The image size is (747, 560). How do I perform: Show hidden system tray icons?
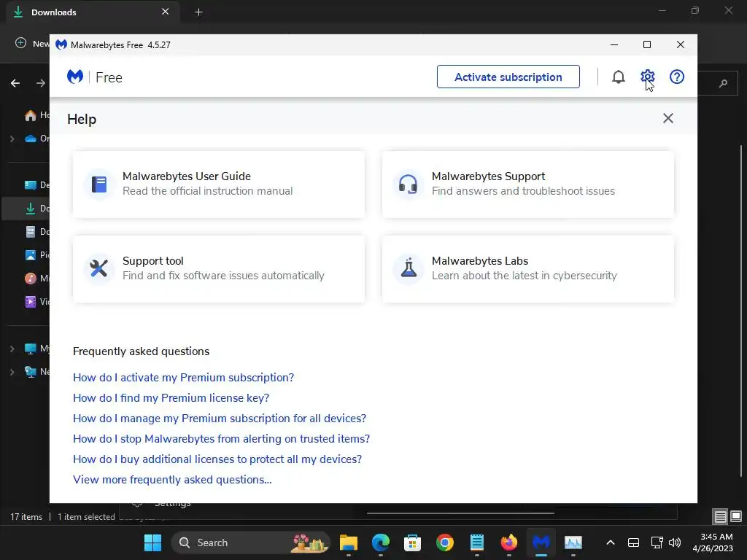coord(611,542)
